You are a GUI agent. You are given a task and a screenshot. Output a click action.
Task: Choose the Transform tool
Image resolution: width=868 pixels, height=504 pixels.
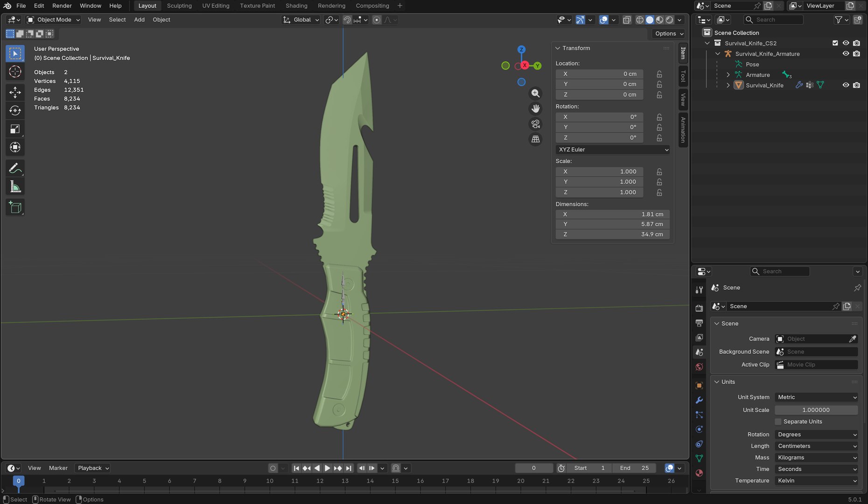click(15, 147)
